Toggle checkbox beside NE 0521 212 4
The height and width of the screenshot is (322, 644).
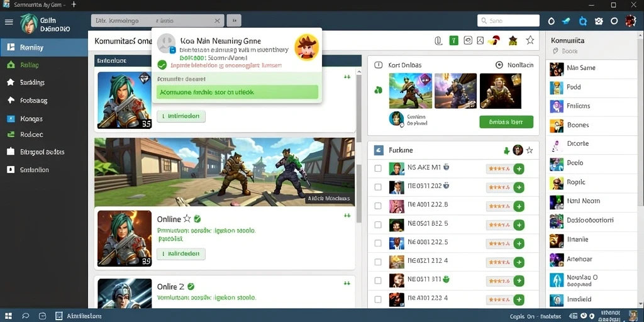pyautogui.click(x=378, y=262)
